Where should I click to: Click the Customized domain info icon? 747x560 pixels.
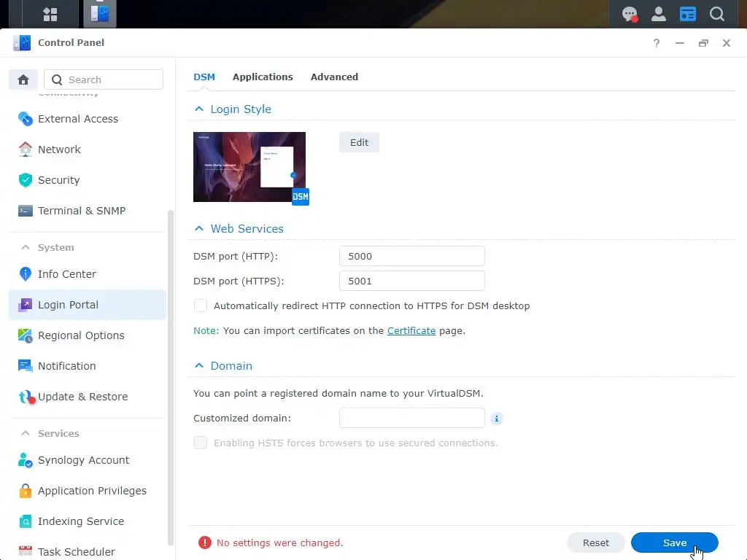(x=496, y=419)
